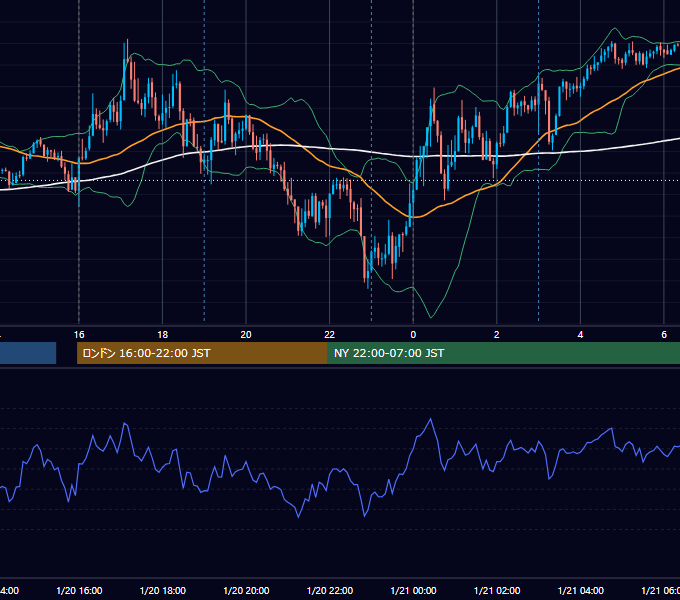Select the blue session bar left of ロンドン
This screenshot has height=600, width=680.
coord(28,353)
